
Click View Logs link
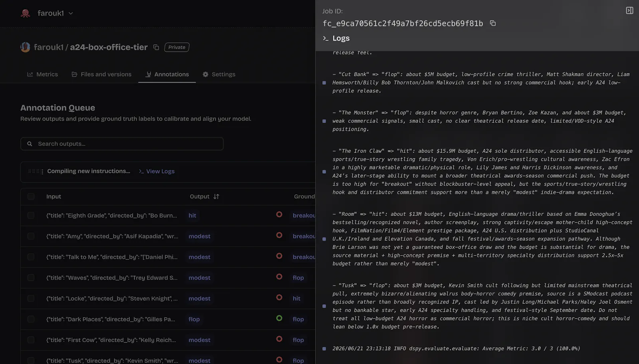(x=157, y=171)
